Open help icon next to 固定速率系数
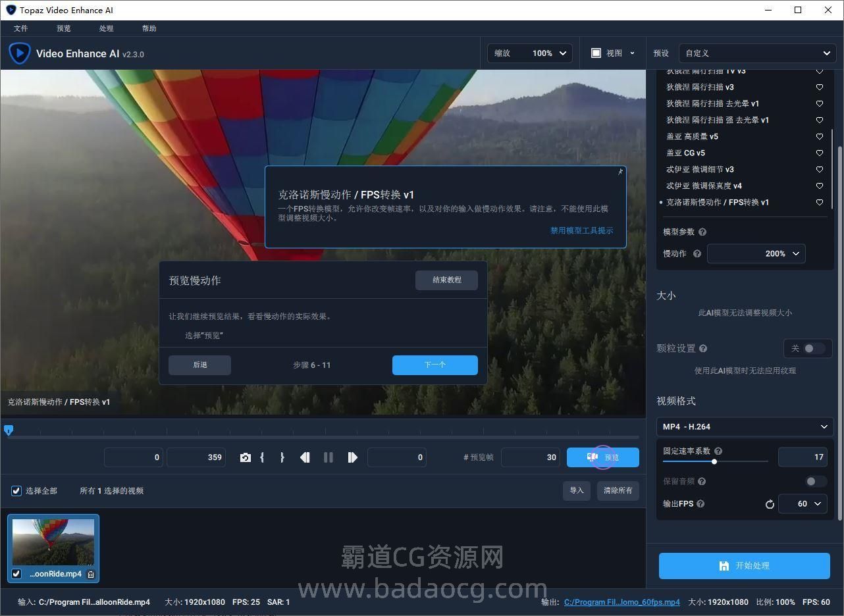This screenshot has width=844, height=616. click(x=718, y=451)
